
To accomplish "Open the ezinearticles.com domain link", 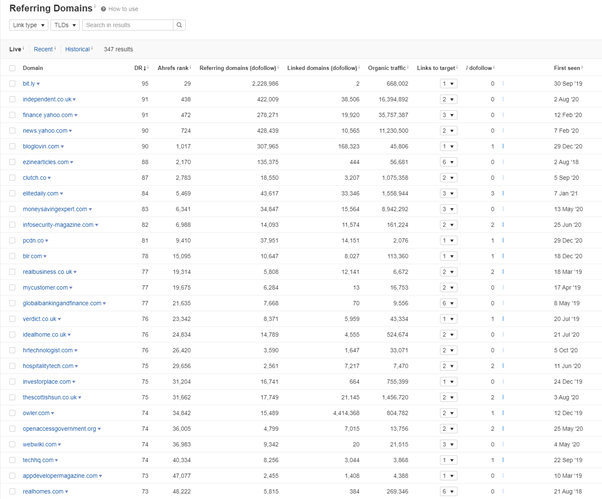I will (x=46, y=162).
